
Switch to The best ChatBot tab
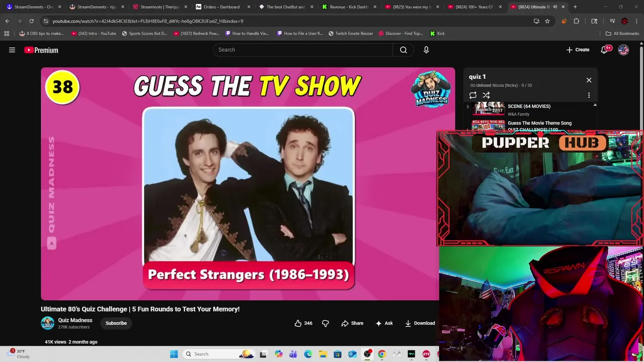[x=285, y=7]
